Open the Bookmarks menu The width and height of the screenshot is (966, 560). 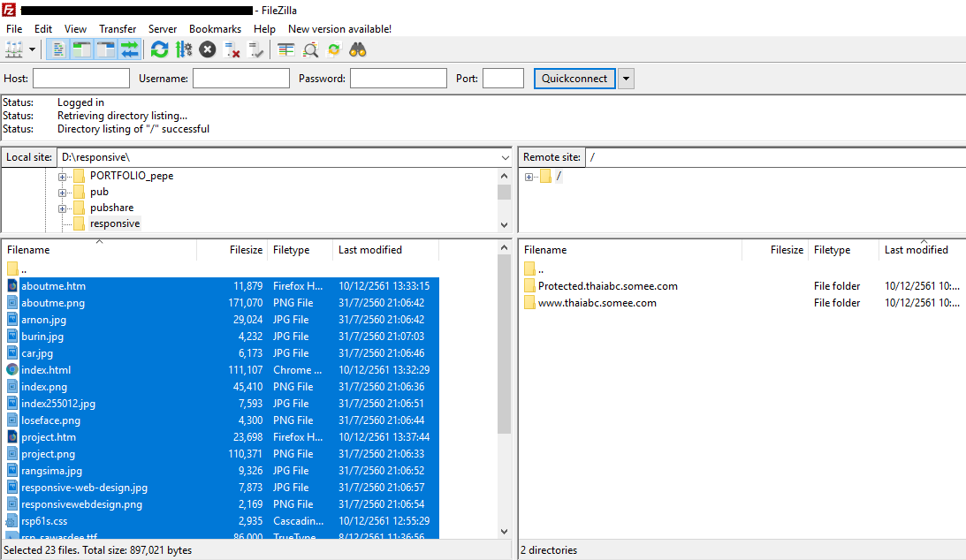[215, 29]
